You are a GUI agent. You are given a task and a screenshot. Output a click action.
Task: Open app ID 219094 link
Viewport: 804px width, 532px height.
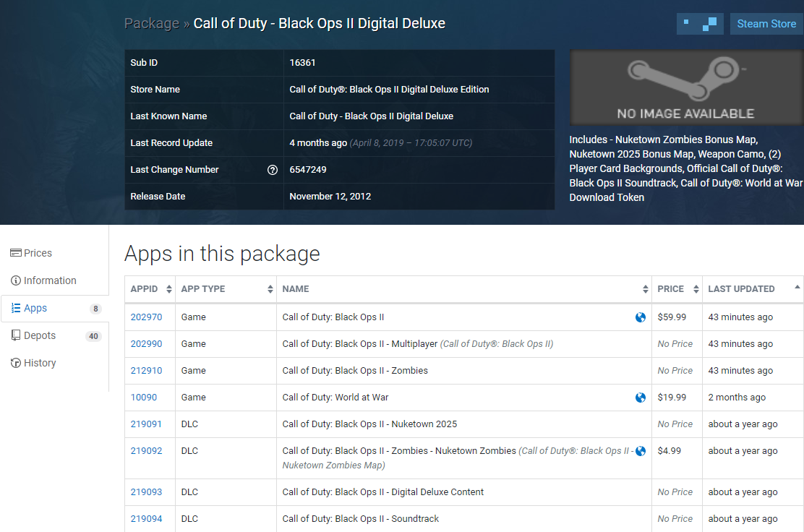click(x=146, y=519)
